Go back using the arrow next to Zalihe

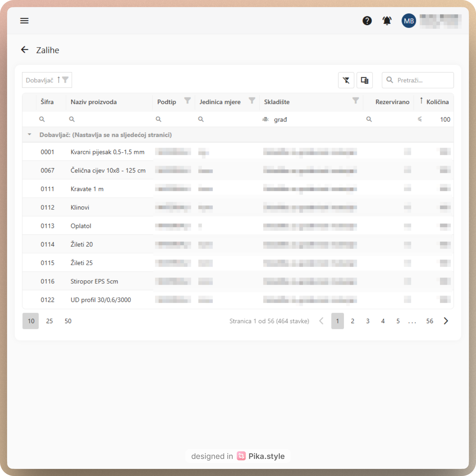25,50
